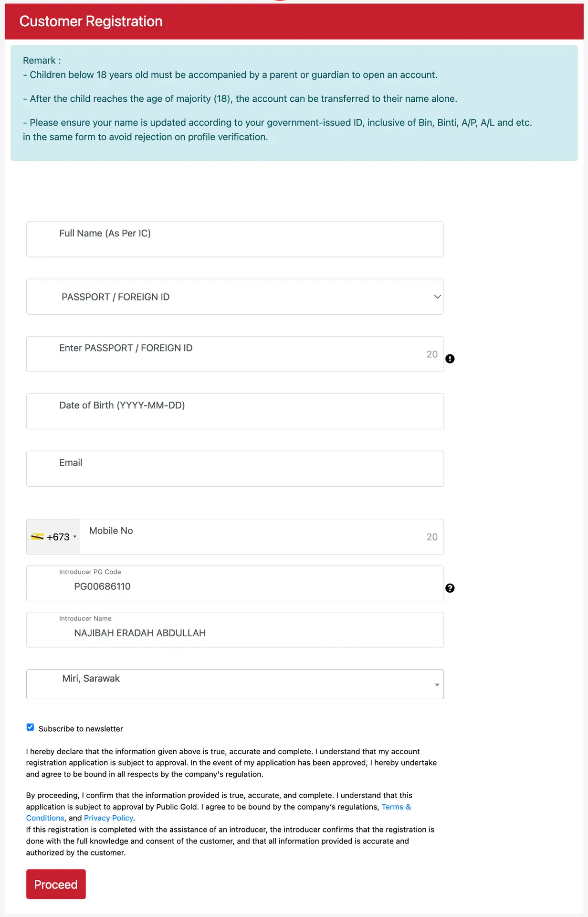Viewport: 588px width, 917px height.
Task: Click the Email input field
Action: coord(235,469)
